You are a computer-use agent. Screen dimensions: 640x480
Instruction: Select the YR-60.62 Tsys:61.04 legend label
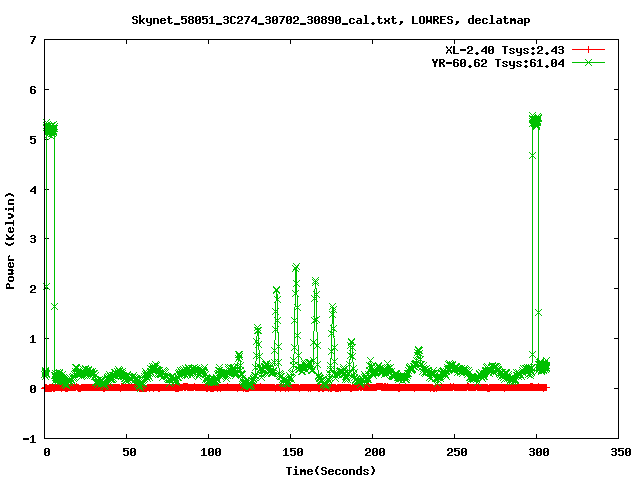[x=498, y=63]
